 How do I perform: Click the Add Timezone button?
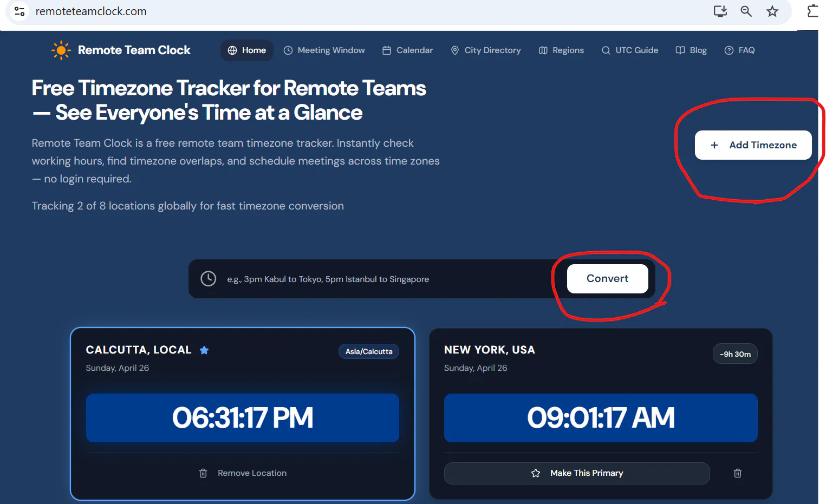753,145
